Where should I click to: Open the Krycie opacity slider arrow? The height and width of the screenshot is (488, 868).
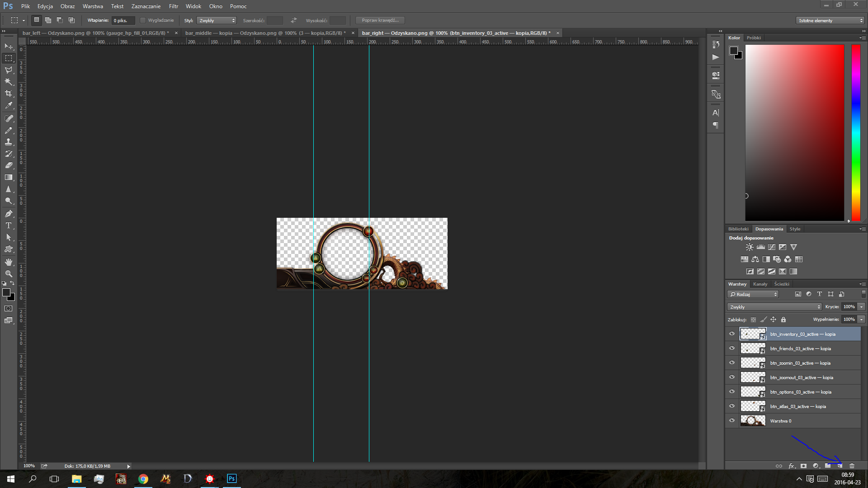coord(861,307)
